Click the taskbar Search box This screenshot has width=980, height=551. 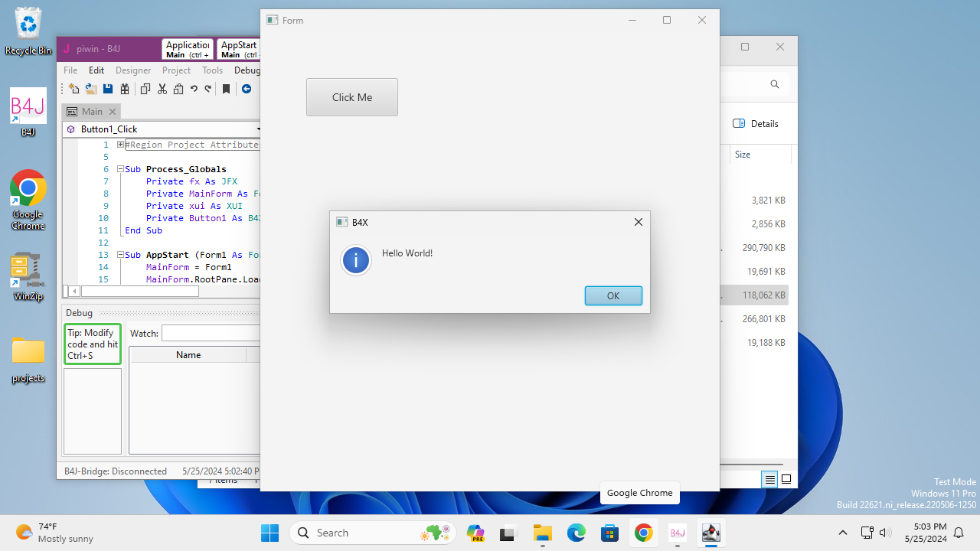(x=373, y=533)
